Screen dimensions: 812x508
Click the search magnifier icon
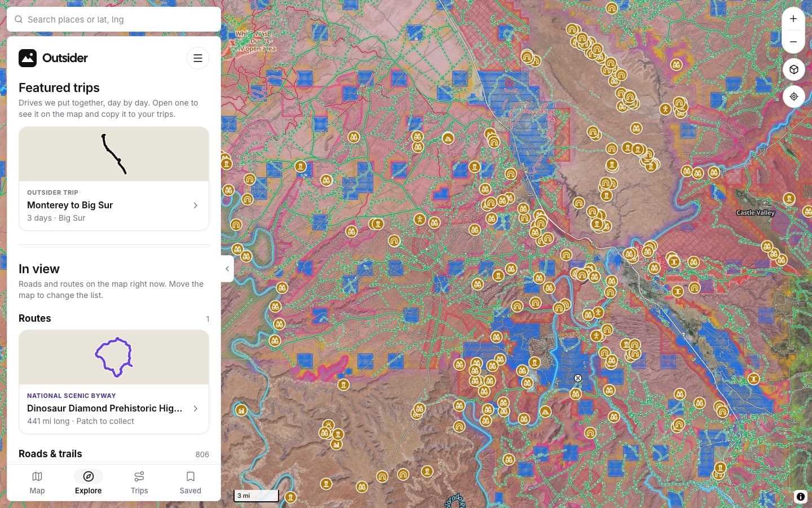19,19
